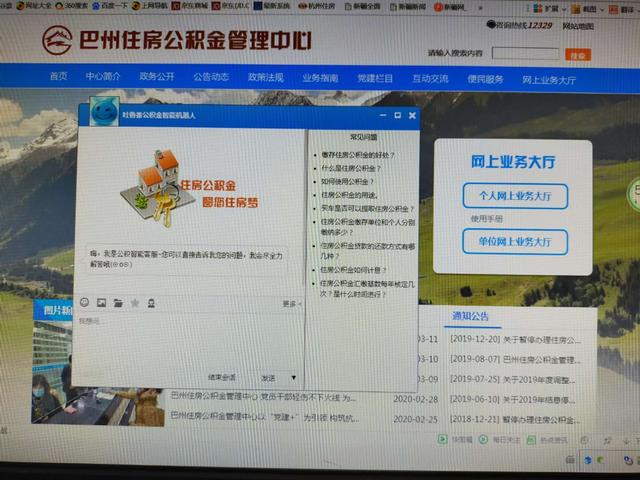This screenshot has width=640, height=480.
Task: Open the 2019-12-20 notice
Action: point(516,340)
